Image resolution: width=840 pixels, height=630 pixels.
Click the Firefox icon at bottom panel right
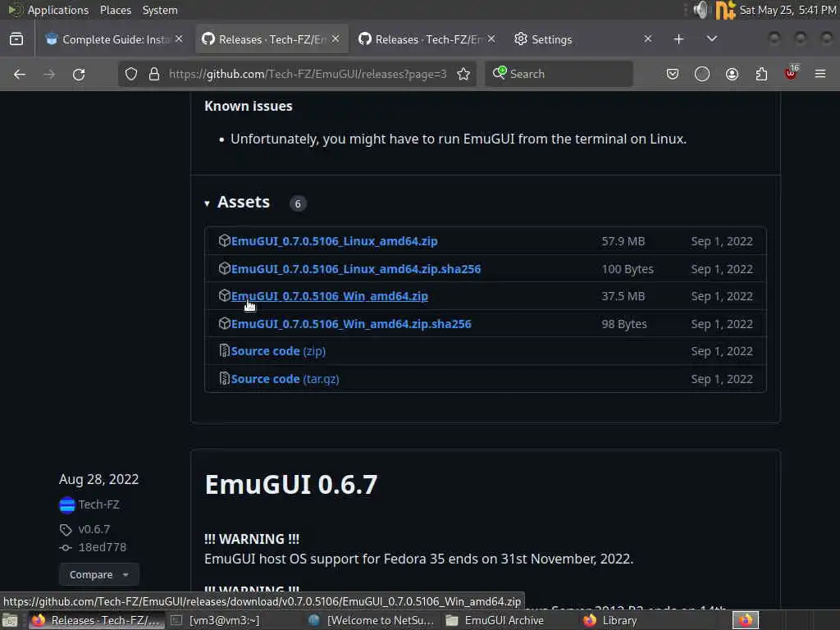tap(745, 620)
